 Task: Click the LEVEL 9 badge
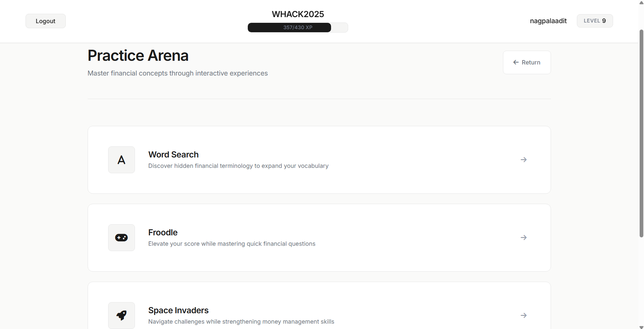tap(595, 21)
